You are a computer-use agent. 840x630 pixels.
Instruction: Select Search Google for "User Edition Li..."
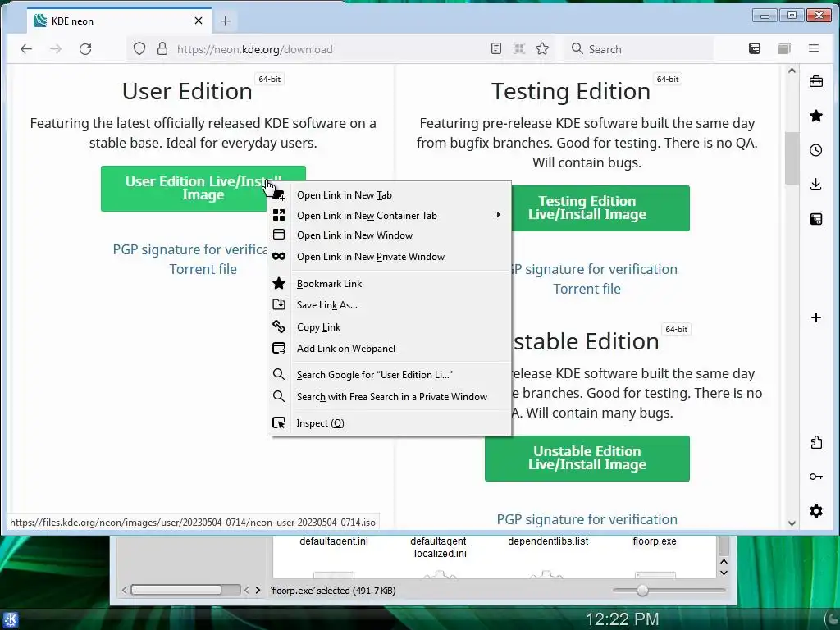(x=389, y=374)
